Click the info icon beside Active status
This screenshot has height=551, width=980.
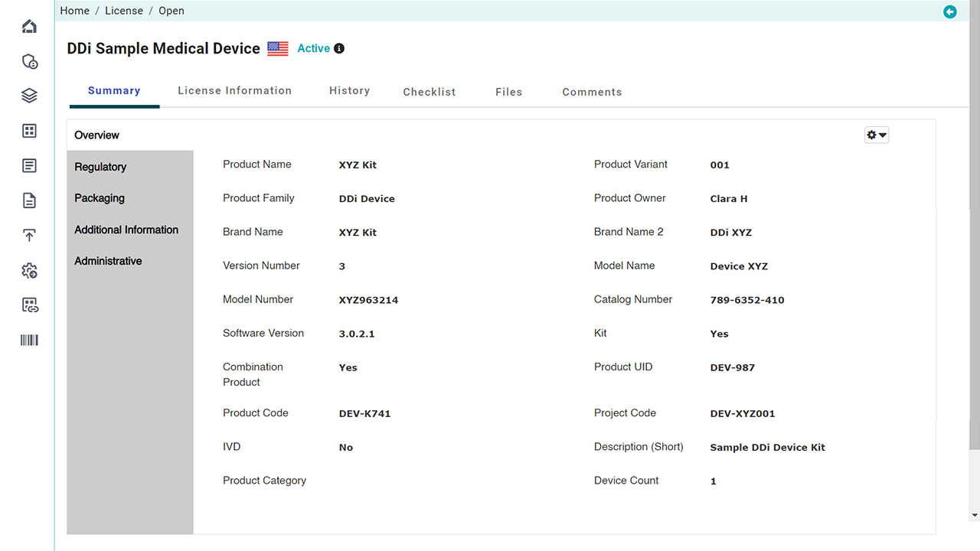pos(339,48)
